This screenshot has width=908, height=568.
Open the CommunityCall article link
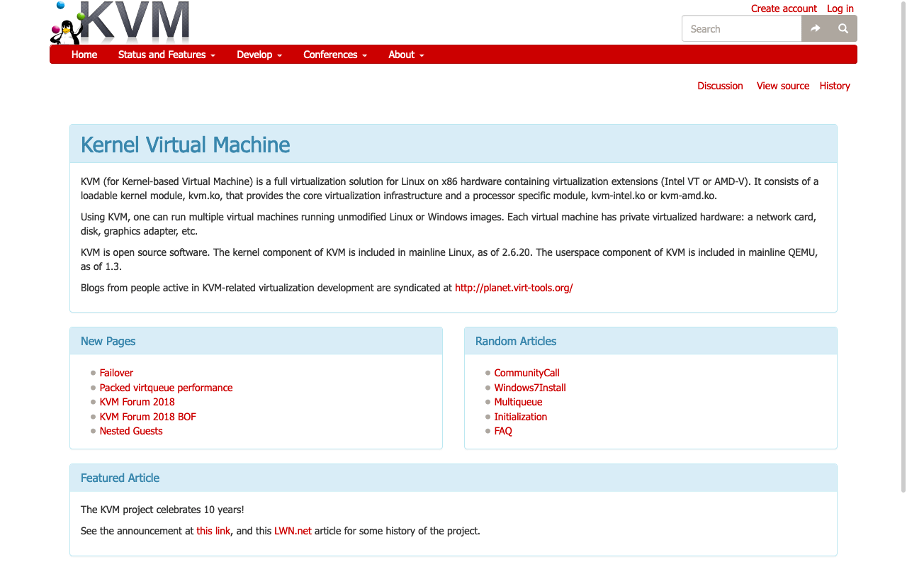(526, 373)
